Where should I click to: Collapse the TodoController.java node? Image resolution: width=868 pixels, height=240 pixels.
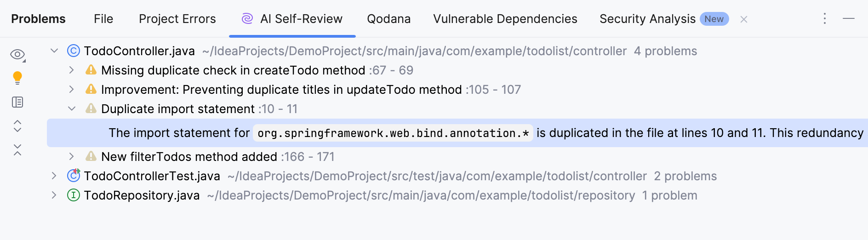[54, 51]
